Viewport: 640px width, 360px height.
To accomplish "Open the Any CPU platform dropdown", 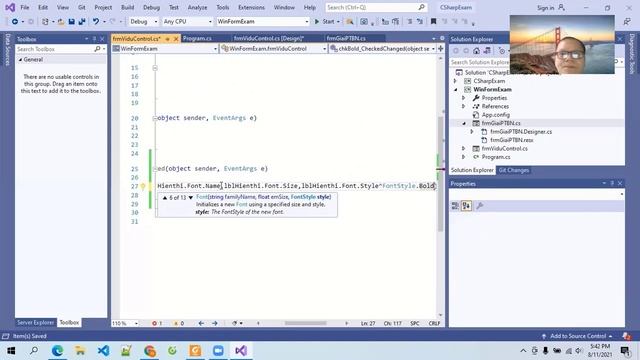I will pos(187,22).
